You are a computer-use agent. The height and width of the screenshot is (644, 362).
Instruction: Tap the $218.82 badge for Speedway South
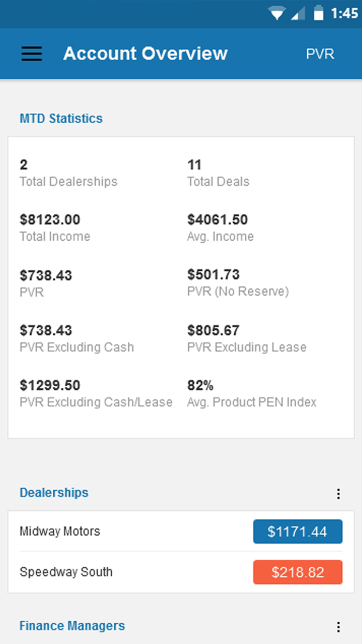coord(298,572)
